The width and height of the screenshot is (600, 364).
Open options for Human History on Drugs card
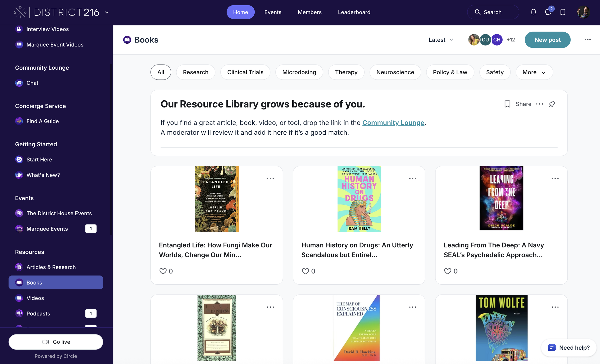click(x=413, y=179)
